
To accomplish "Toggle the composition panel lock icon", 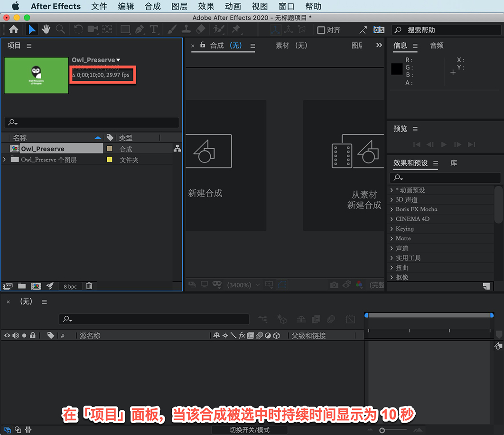I will click(x=203, y=45).
